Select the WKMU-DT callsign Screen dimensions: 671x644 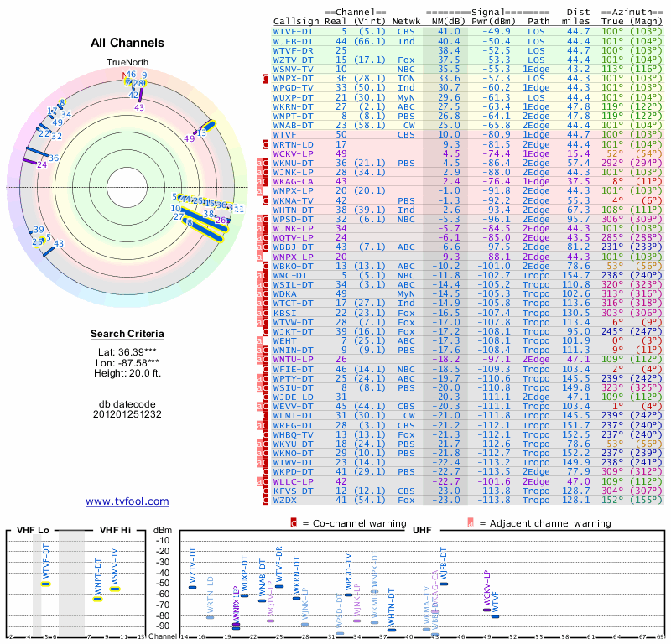point(293,163)
